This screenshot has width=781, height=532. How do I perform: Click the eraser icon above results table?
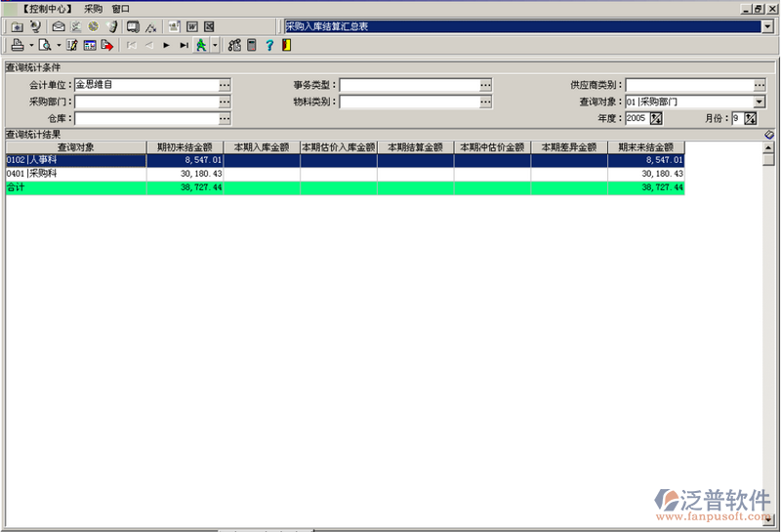point(769,134)
